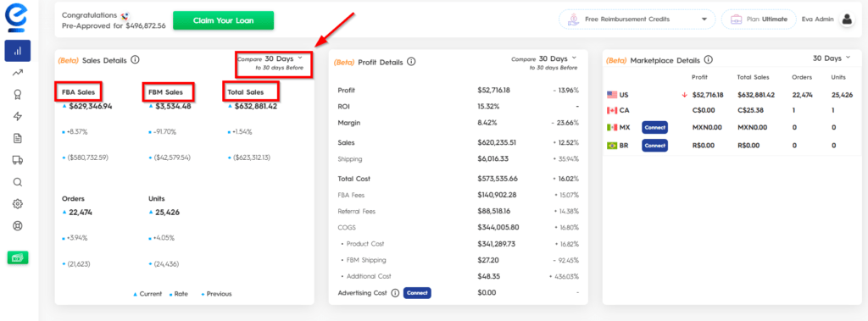Click Sales Details info icon

pos(135,60)
